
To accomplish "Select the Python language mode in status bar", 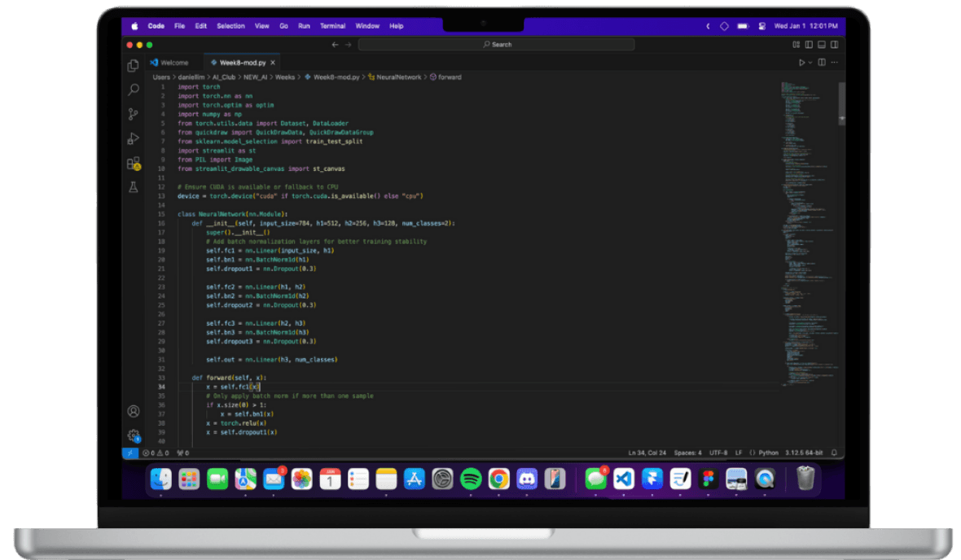I will click(x=769, y=453).
